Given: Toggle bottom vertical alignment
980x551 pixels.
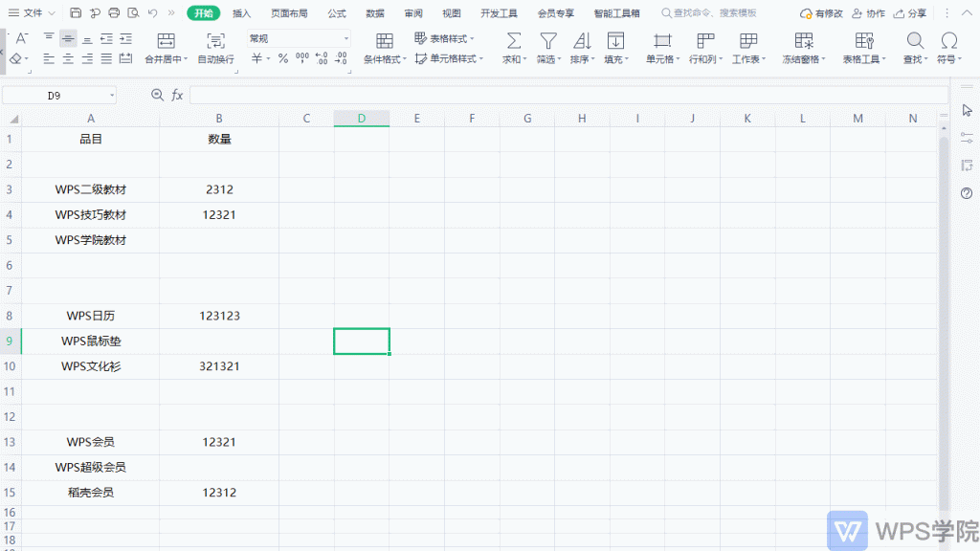Looking at the screenshot, I should 87,38.
